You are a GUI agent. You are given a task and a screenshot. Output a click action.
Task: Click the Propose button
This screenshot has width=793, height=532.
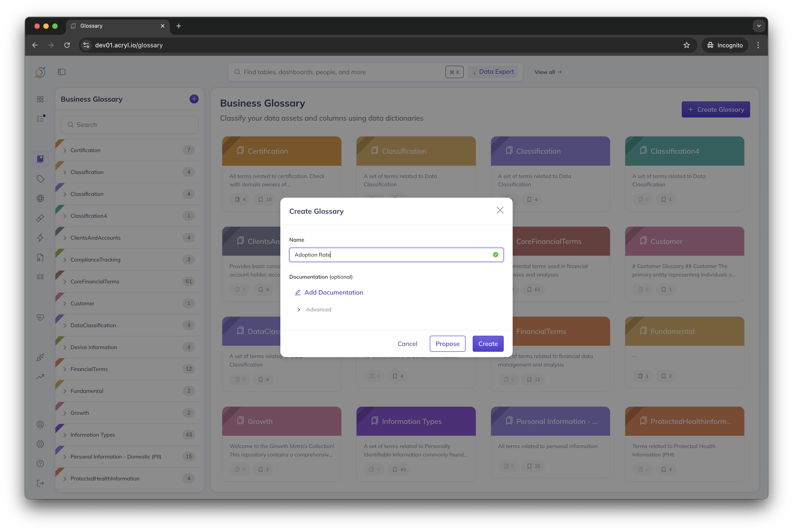[x=447, y=344]
